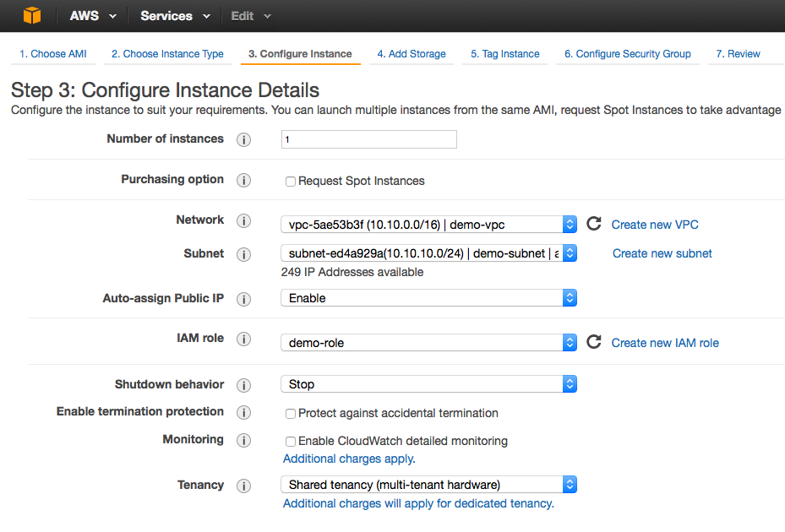Click Create new VPC link

pos(655,225)
